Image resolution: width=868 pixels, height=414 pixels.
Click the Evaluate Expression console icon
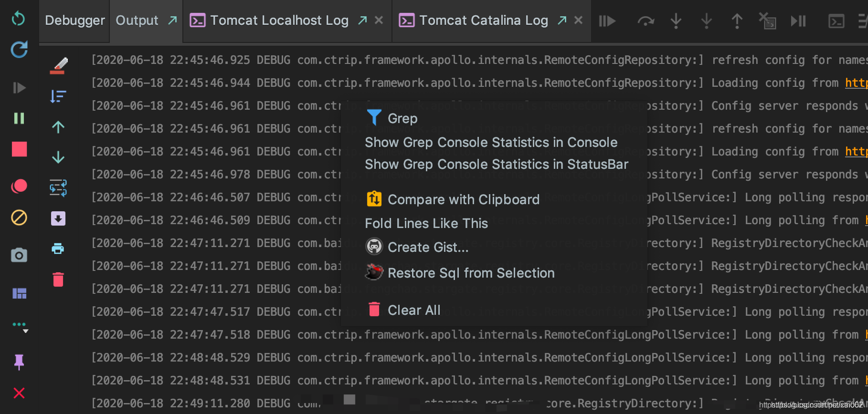(x=836, y=21)
